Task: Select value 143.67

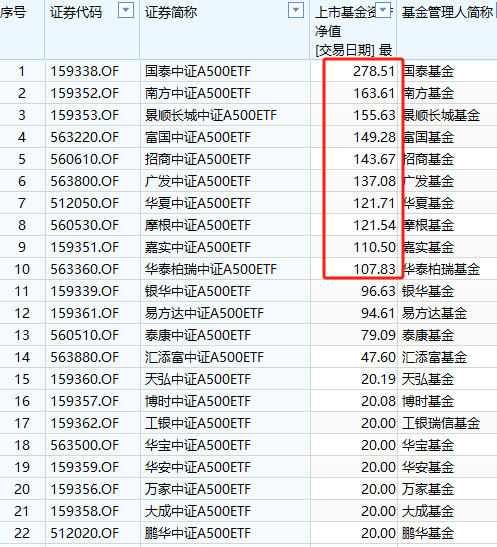Action: (374, 159)
